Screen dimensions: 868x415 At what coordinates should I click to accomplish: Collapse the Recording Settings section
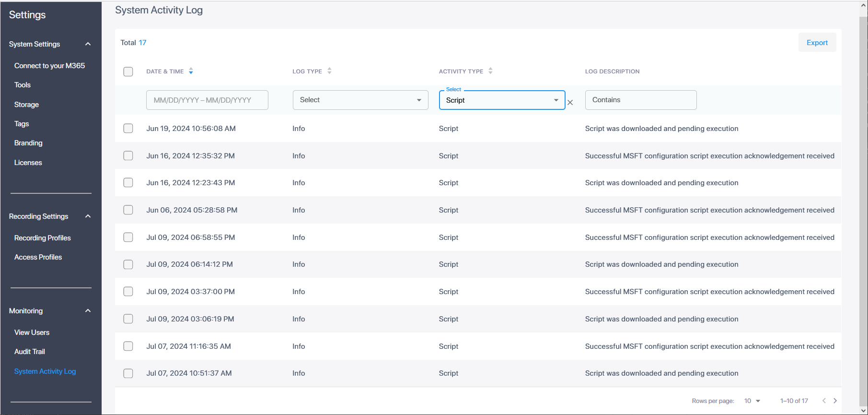coord(88,216)
